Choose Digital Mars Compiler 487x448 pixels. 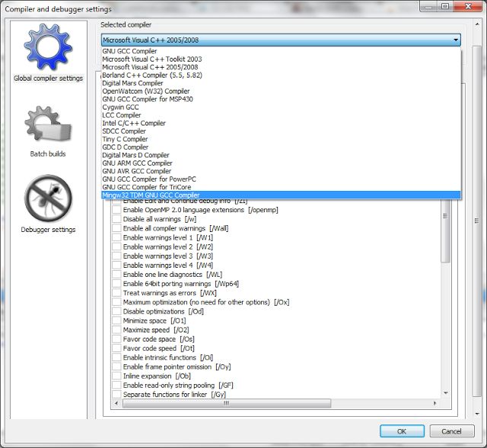(x=281, y=83)
